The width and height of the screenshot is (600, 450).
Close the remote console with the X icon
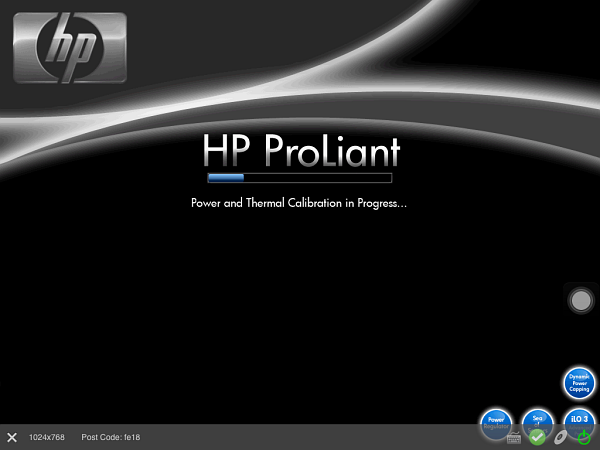point(12,437)
